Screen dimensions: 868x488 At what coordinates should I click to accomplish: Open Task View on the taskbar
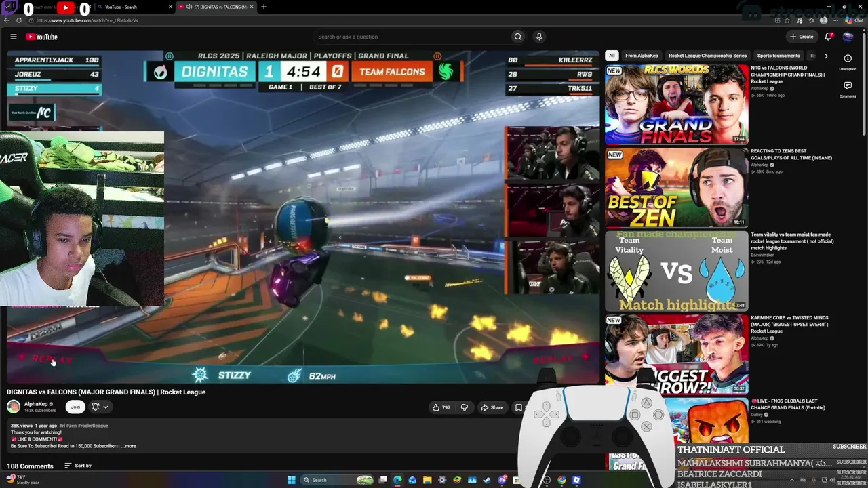[x=382, y=480]
